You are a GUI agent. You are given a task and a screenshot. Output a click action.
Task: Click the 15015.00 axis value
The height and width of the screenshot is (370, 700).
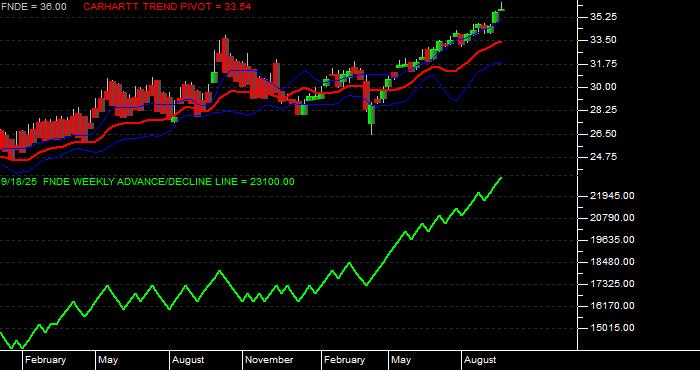[612, 328]
